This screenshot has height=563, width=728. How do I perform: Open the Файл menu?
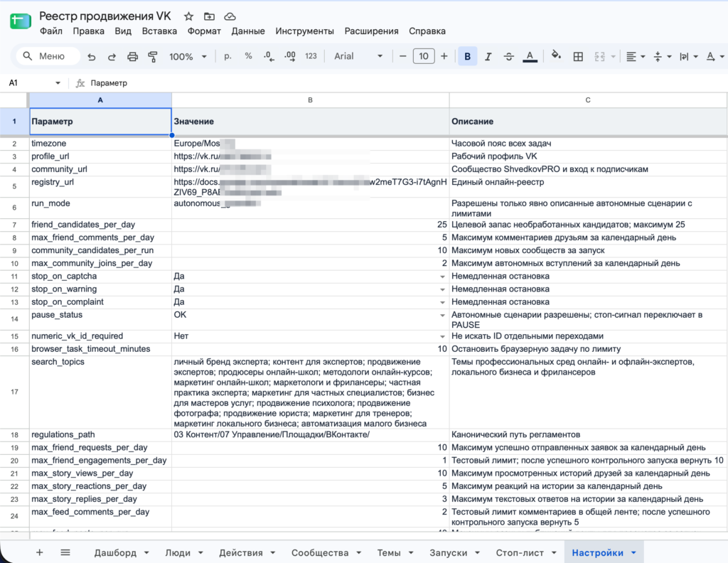pos(51,31)
